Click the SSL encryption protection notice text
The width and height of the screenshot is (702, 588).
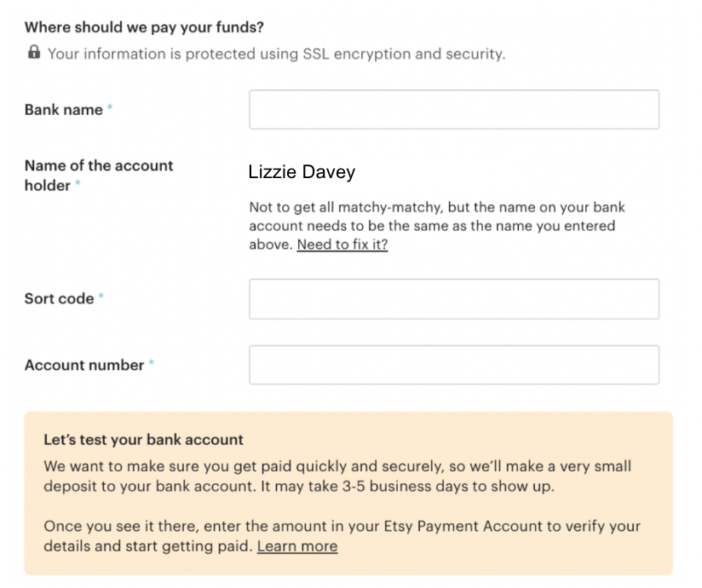point(276,54)
